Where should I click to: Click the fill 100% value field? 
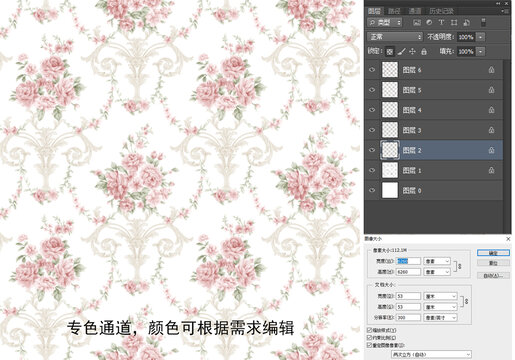click(466, 51)
